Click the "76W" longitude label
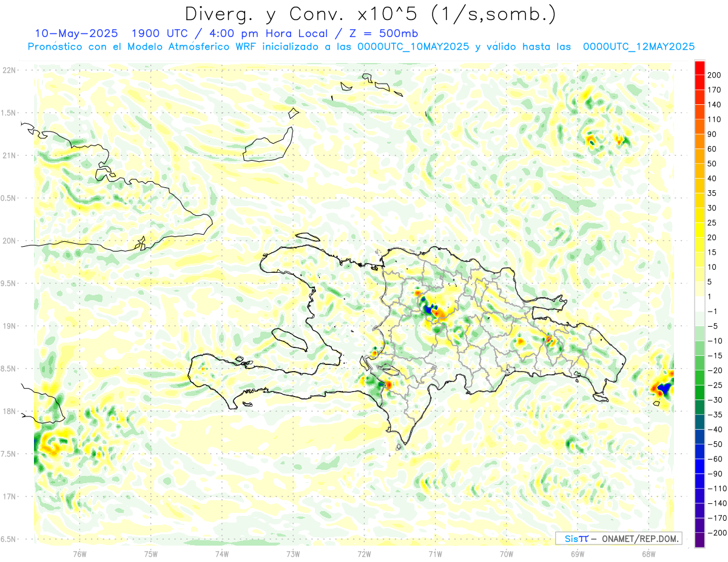 pyautogui.click(x=79, y=553)
